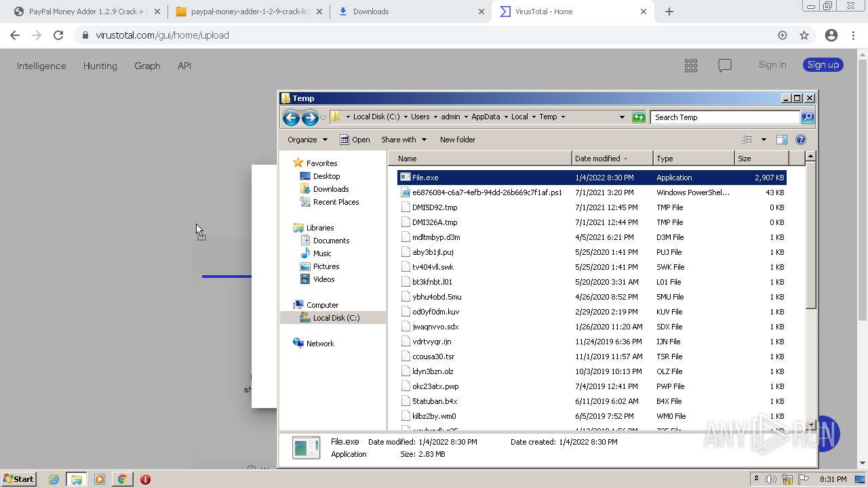The image size is (868, 488).
Task: Select Local Disk (C:) in tree
Action: click(x=333, y=318)
